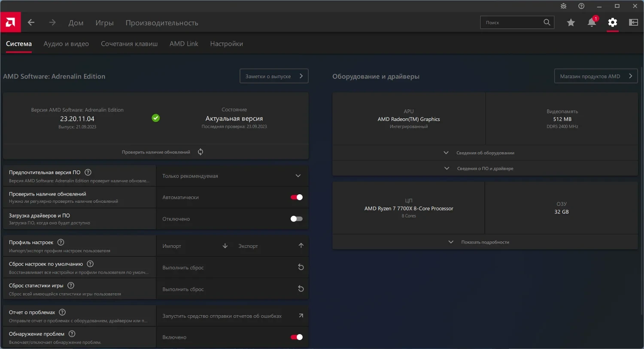Click the Поиск search field
644x349 pixels.
pyautogui.click(x=512, y=22)
